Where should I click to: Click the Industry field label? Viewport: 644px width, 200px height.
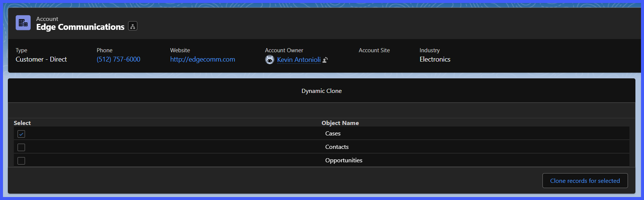coord(429,50)
